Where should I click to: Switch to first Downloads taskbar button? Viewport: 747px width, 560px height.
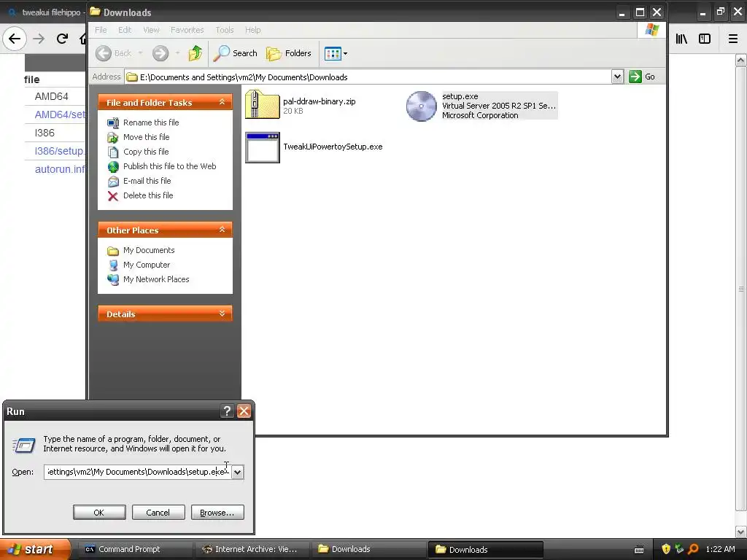pos(369,549)
